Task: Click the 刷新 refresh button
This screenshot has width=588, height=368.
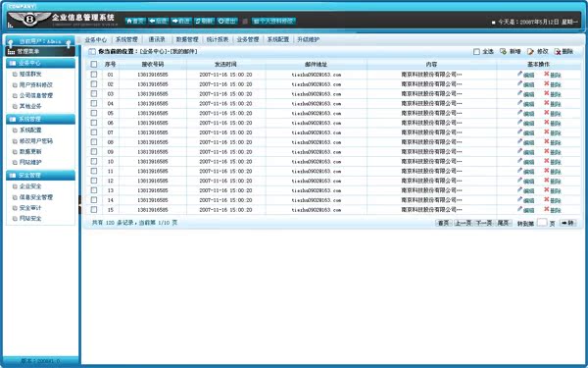Action: coord(204,21)
